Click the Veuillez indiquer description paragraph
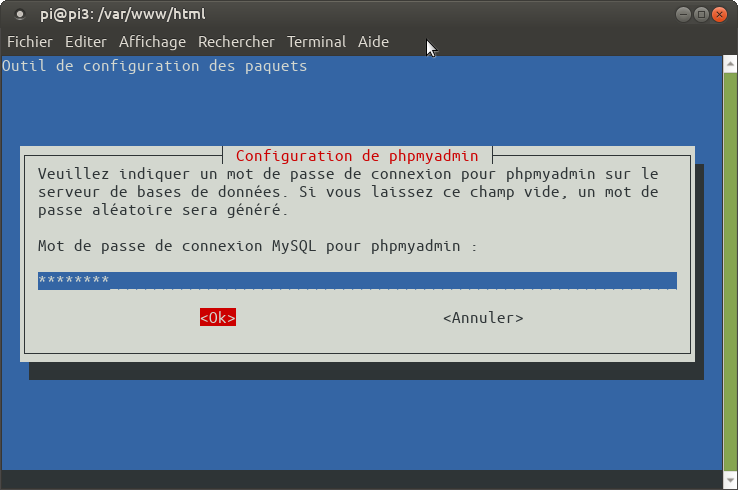Screen dimensions: 738x490 coord(348,192)
